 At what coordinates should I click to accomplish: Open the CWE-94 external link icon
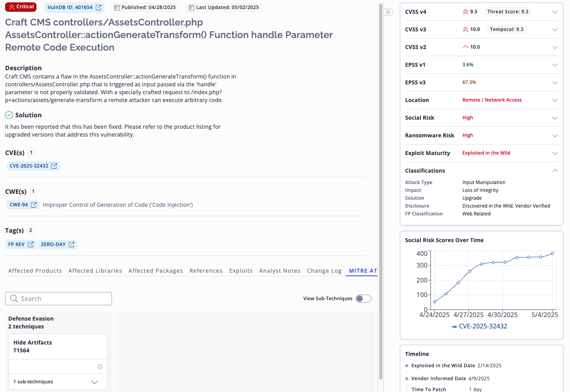(x=34, y=205)
